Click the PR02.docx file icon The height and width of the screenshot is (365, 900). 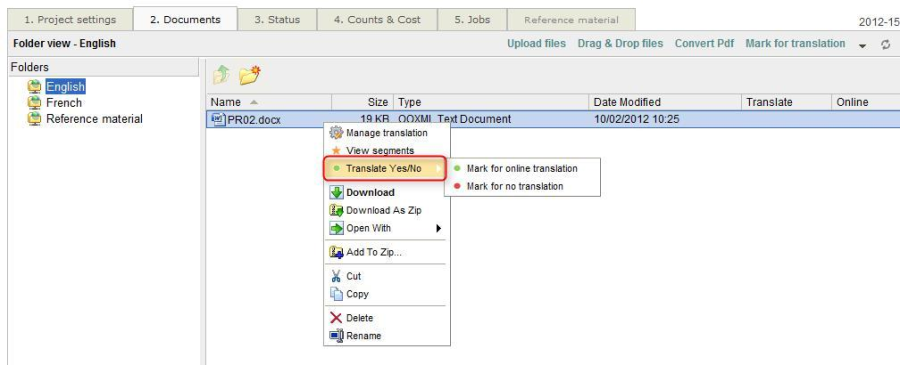(218, 119)
